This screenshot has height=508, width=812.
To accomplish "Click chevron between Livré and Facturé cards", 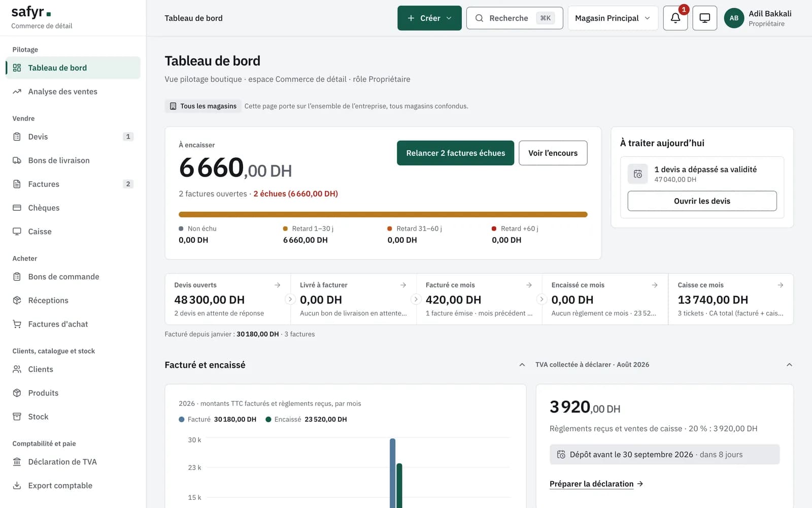I will [416, 299].
